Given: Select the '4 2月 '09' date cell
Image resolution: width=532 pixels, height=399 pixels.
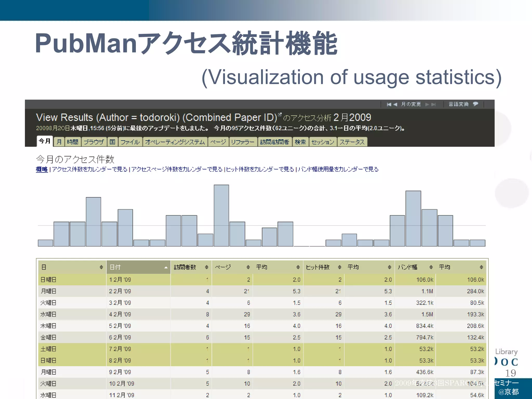Looking at the screenshot, I should tap(138, 314).
